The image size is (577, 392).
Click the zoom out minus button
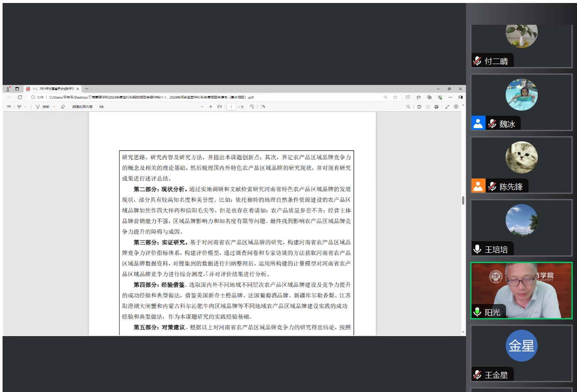(x=202, y=107)
